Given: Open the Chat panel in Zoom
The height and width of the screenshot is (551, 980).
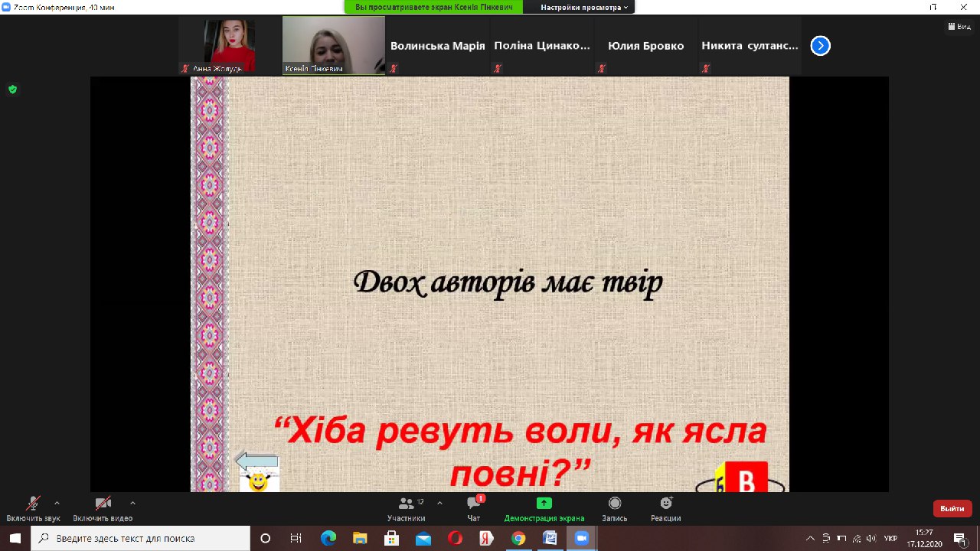Looking at the screenshot, I should click(474, 505).
